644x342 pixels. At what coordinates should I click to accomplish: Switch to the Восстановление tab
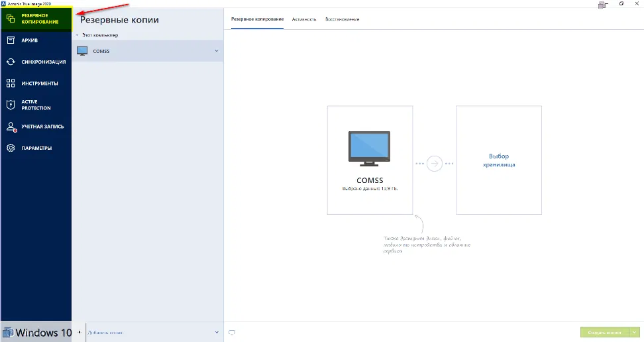point(342,19)
